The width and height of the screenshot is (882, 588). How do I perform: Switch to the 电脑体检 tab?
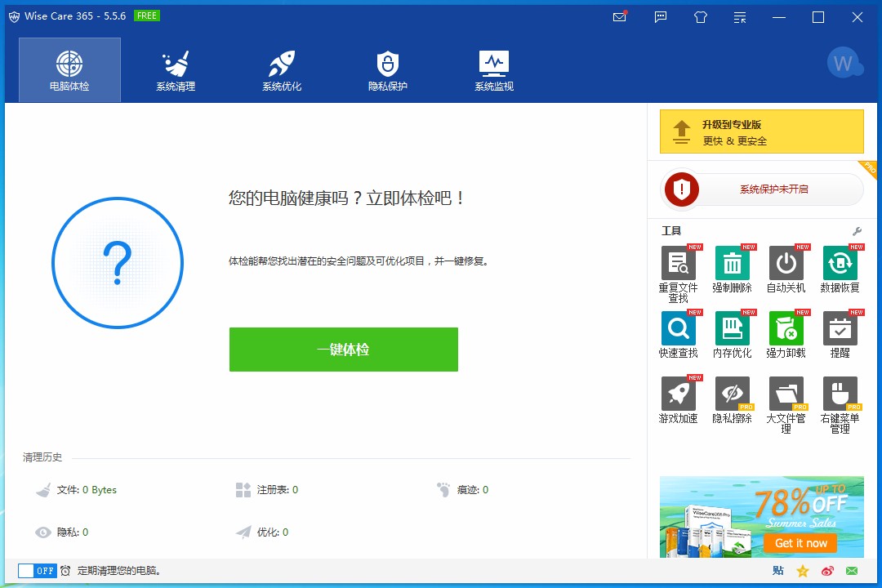(69, 69)
